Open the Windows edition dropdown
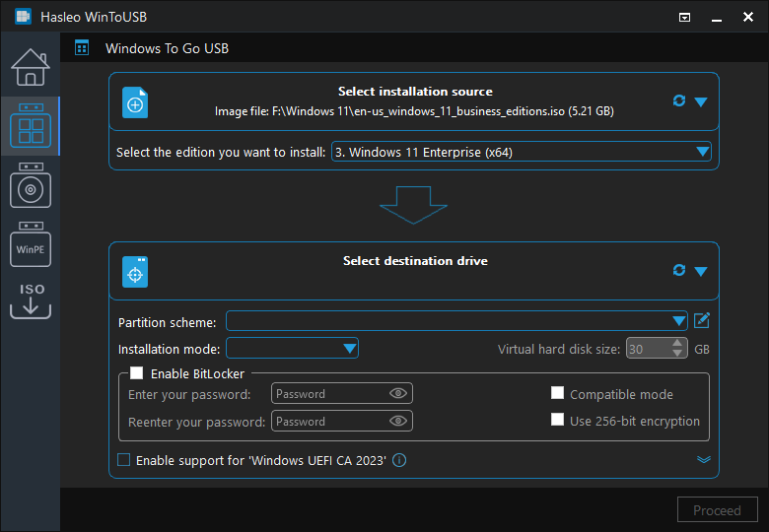Viewport: 769px width, 532px height. tap(522, 152)
